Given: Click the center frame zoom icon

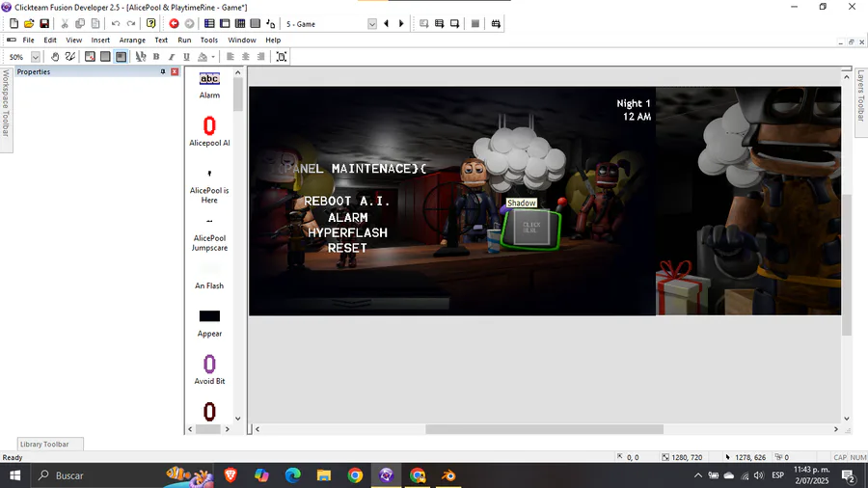Looking at the screenshot, I should [x=282, y=57].
